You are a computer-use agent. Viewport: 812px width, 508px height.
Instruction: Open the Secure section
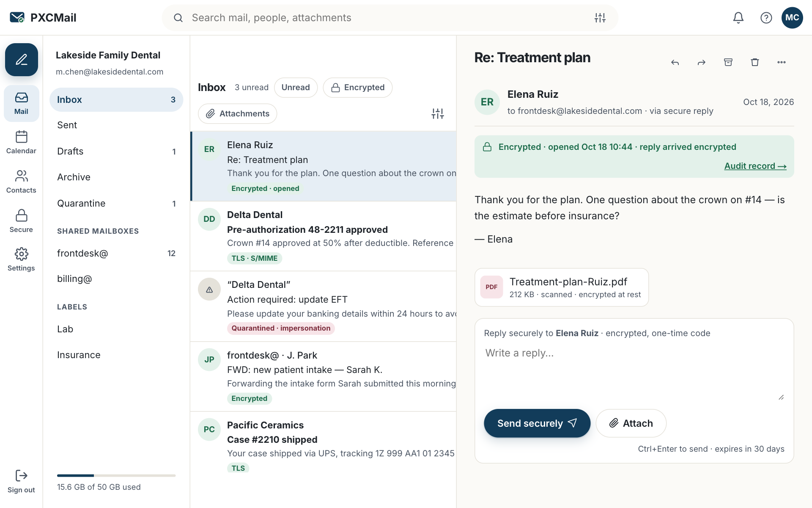click(x=21, y=221)
